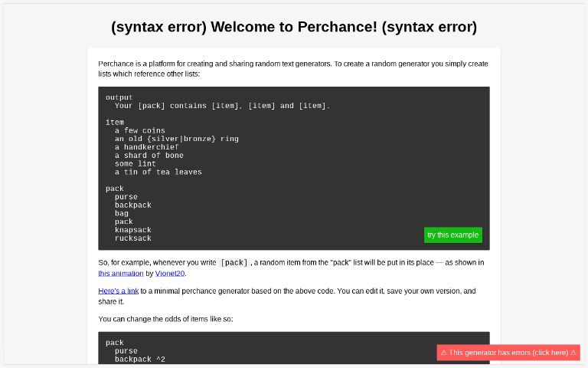Open the "This generator has errors" banner
This screenshot has width=588, height=368.
[x=508, y=353]
